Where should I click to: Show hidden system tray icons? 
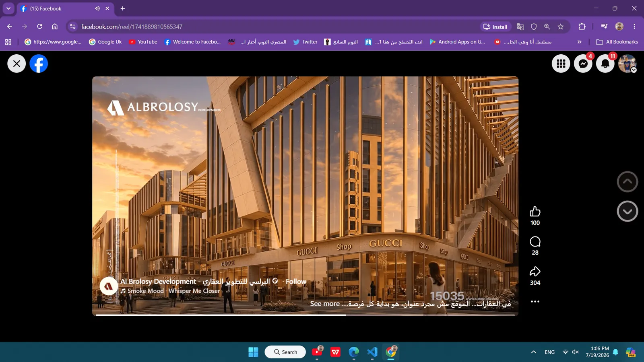[534, 352]
